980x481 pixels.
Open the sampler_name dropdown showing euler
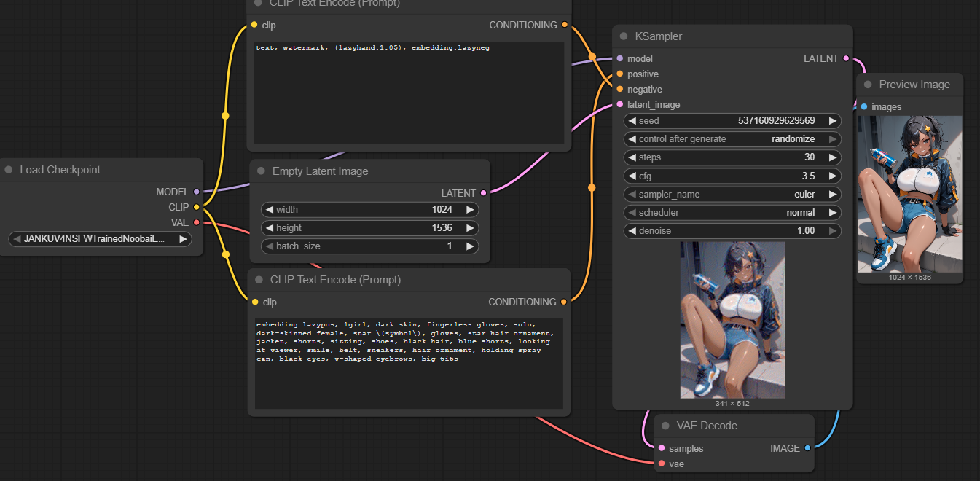point(733,195)
